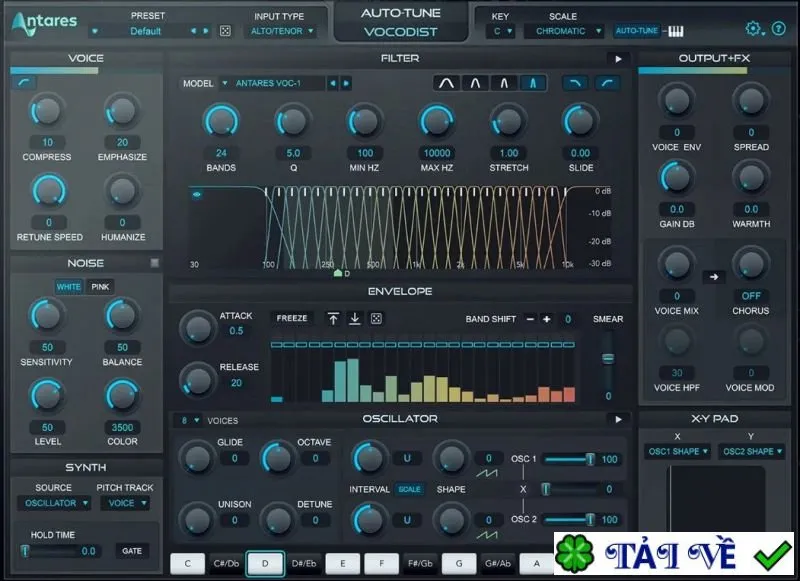Select the Pink noise type
The width and height of the screenshot is (800, 581).
coord(100,287)
